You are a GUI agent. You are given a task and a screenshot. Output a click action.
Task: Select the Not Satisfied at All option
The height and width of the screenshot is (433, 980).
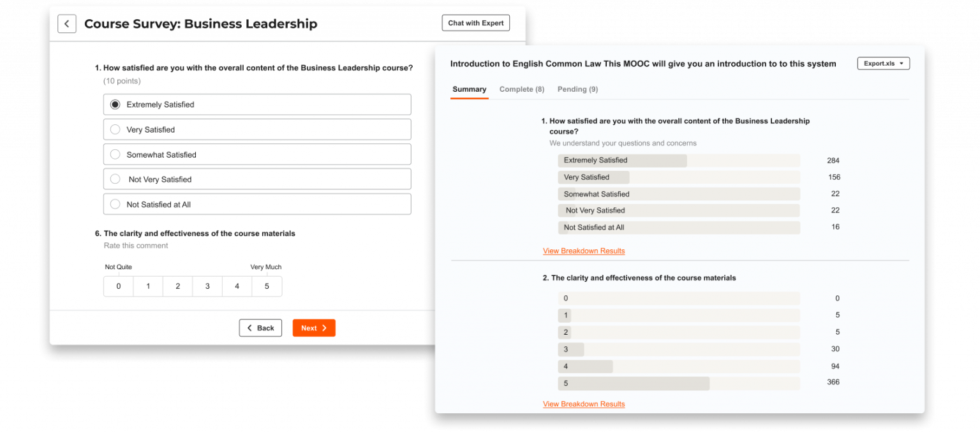click(115, 203)
